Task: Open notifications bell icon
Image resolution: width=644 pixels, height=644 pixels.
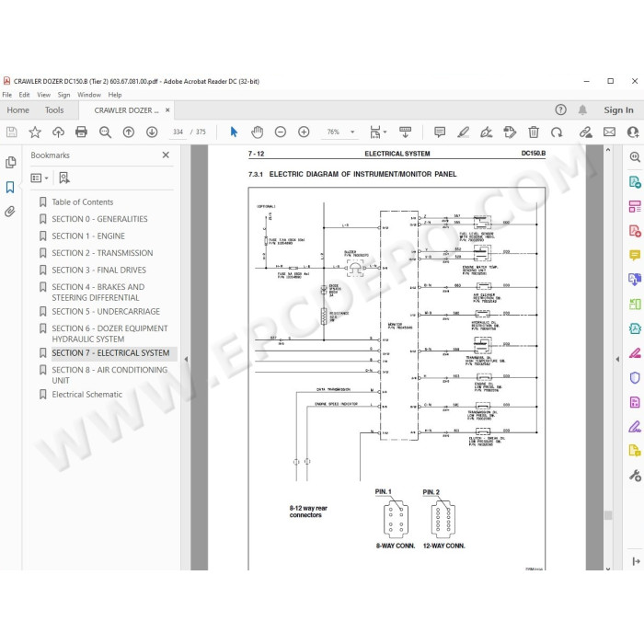Action: pos(582,109)
